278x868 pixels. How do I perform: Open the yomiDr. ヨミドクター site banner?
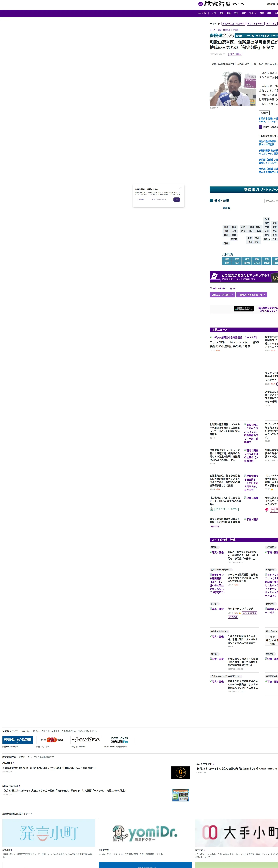145,833
